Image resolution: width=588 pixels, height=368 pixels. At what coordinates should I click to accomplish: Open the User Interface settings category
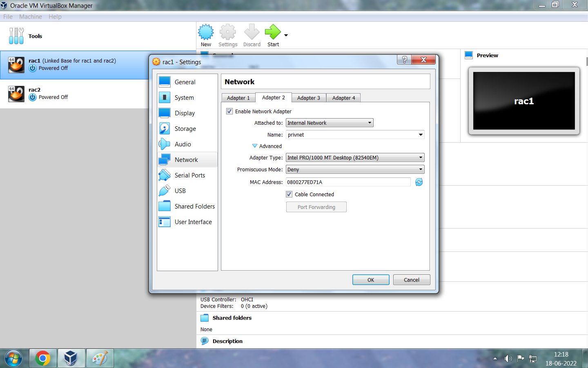(187, 222)
